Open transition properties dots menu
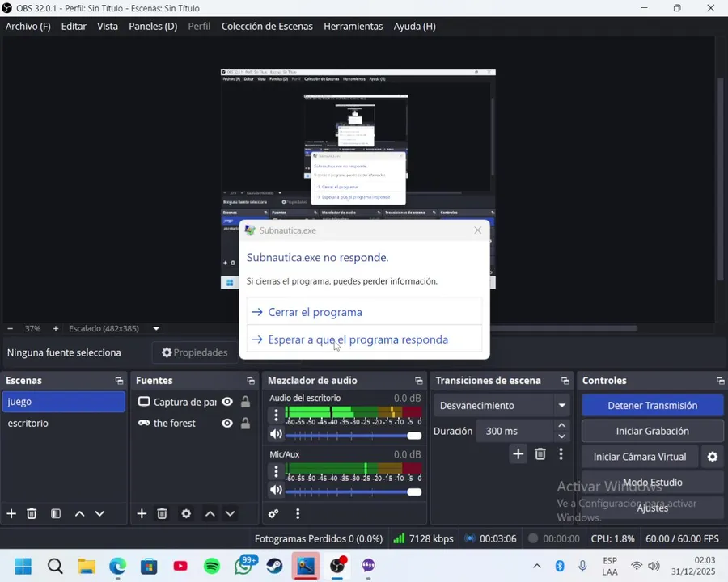This screenshot has width=728, height=582. pos(561,454)
